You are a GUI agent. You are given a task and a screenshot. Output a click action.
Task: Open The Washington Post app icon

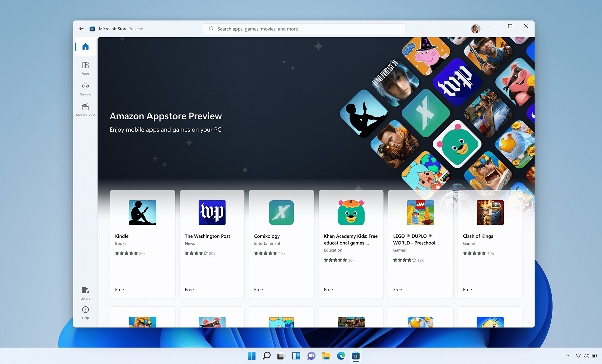click(x=212, y=212)
